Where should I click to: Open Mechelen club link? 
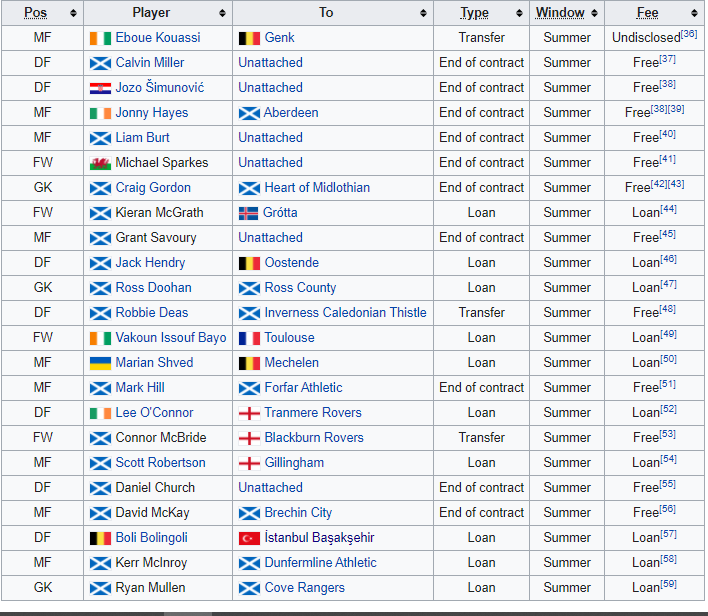click(292, 362)
